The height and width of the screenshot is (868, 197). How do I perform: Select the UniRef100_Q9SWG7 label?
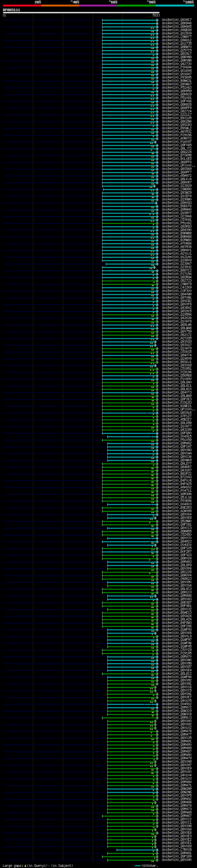click(x=176, y=84)
